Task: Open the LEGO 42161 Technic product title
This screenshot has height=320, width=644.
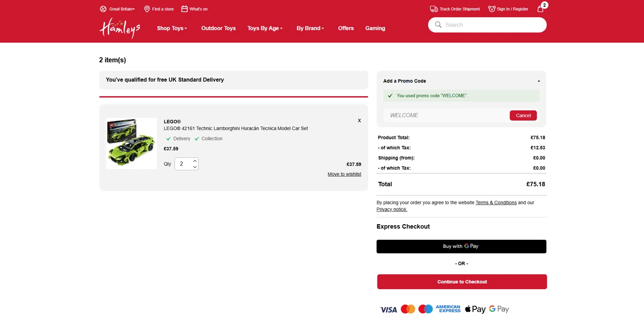Action: click(x=236, y=129)
